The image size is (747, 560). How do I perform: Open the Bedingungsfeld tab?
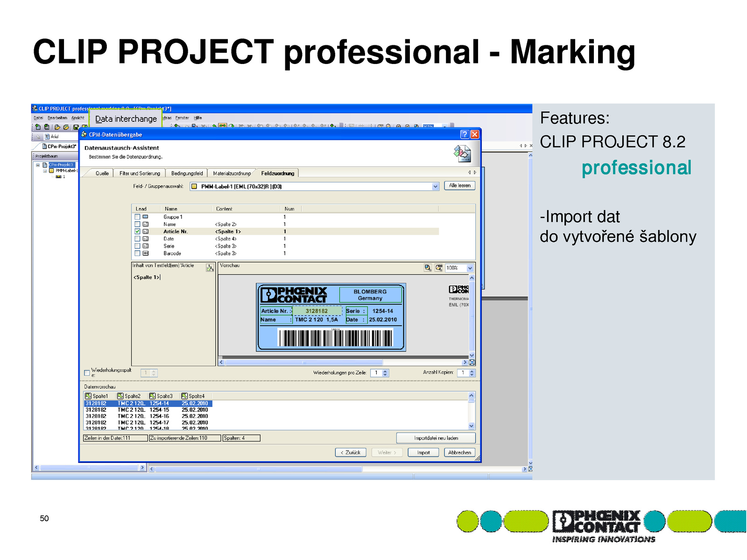[187, 174]
